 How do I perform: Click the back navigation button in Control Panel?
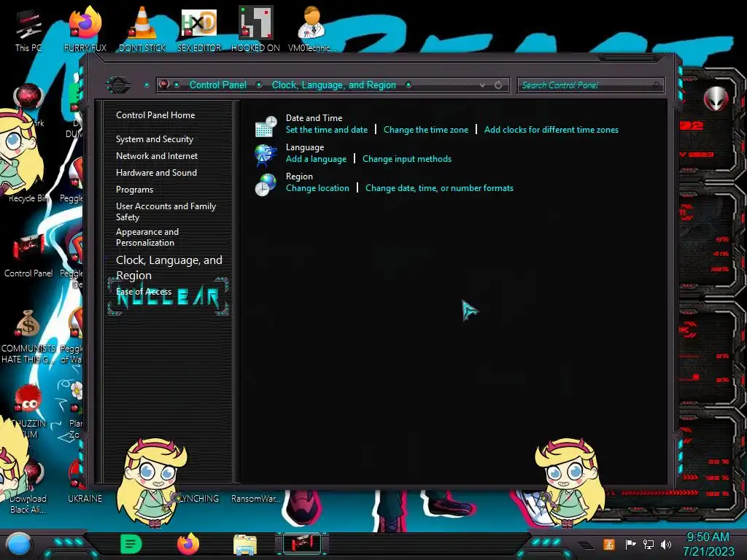118,85
